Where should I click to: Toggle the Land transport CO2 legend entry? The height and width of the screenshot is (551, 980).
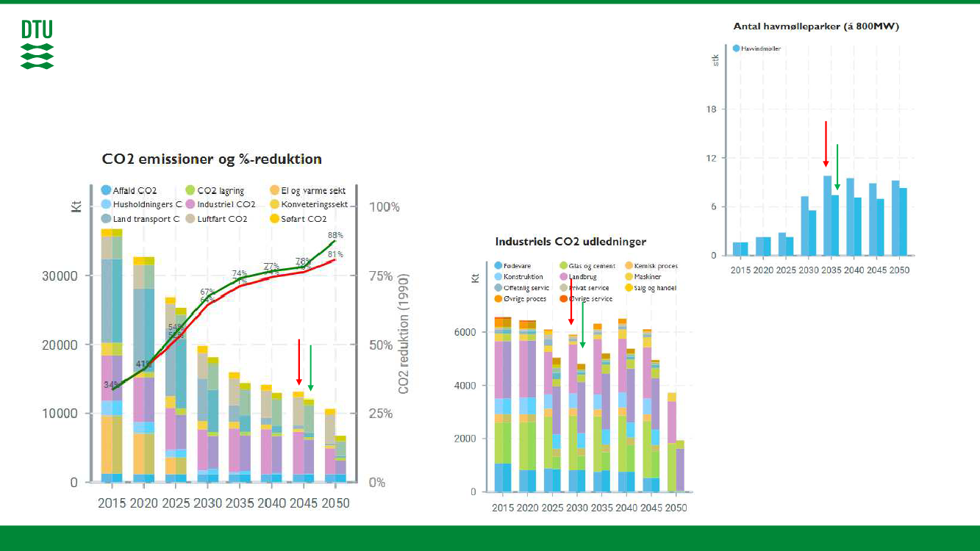(140, 219)
